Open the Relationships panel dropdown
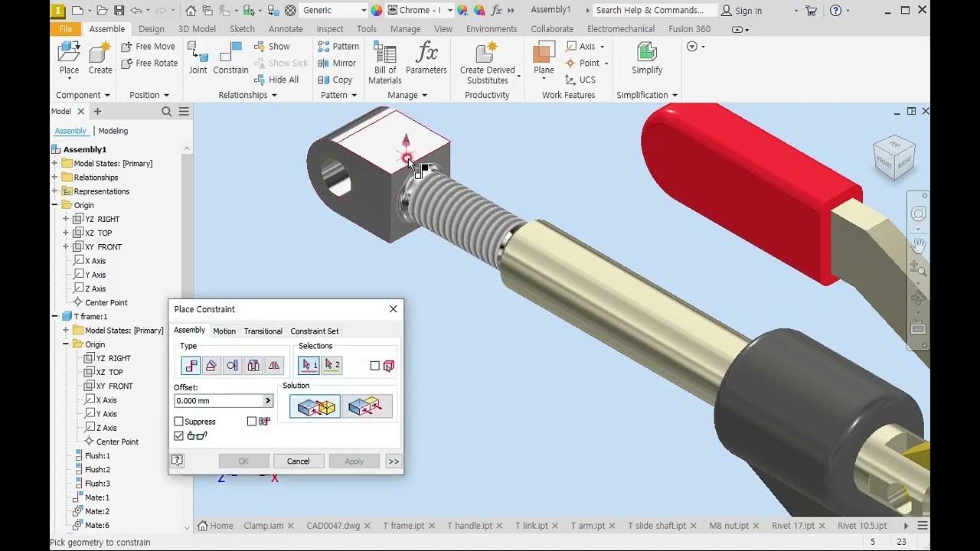The height and width of the screenshot is (551, 980). (x=248, y=95)
